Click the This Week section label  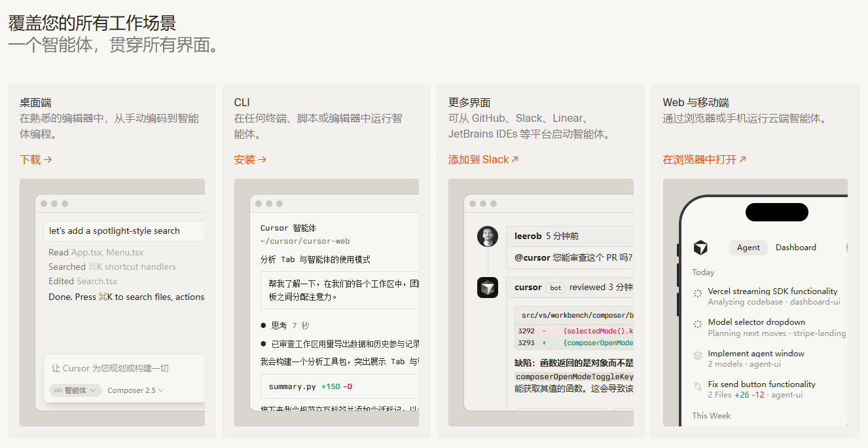point(712,415)
